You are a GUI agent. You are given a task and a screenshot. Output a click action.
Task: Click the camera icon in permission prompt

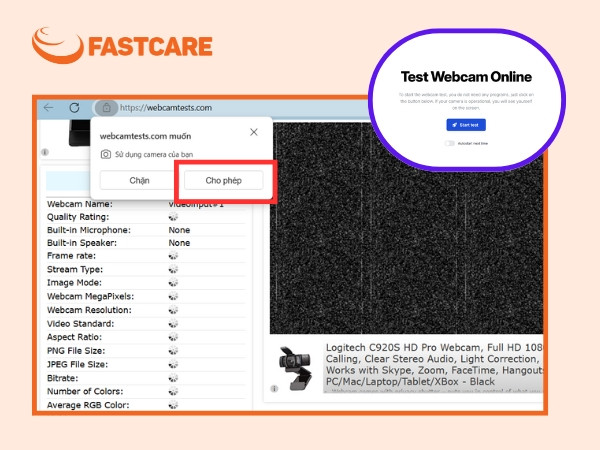pos(106,154)
